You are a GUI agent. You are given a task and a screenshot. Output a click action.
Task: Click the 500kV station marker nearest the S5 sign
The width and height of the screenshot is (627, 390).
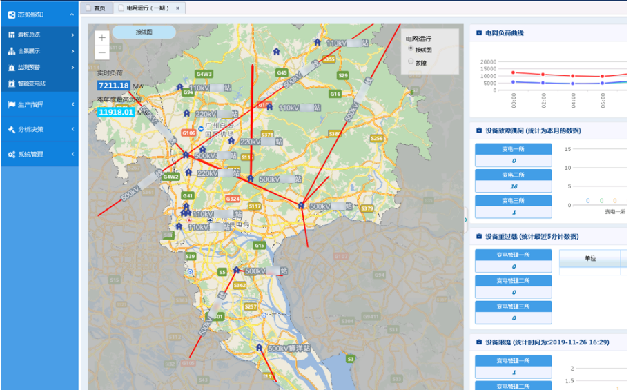[236, 270]
